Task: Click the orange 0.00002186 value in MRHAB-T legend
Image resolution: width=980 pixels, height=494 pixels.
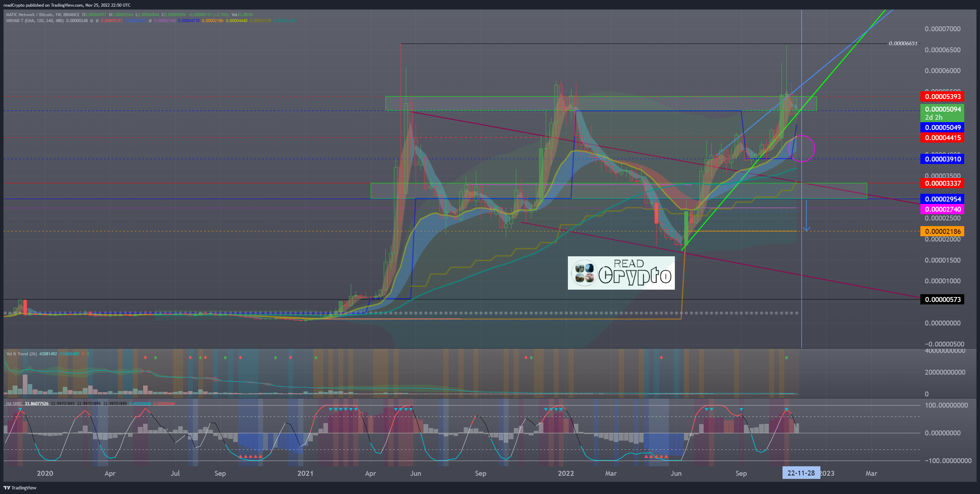Action: 213,21
